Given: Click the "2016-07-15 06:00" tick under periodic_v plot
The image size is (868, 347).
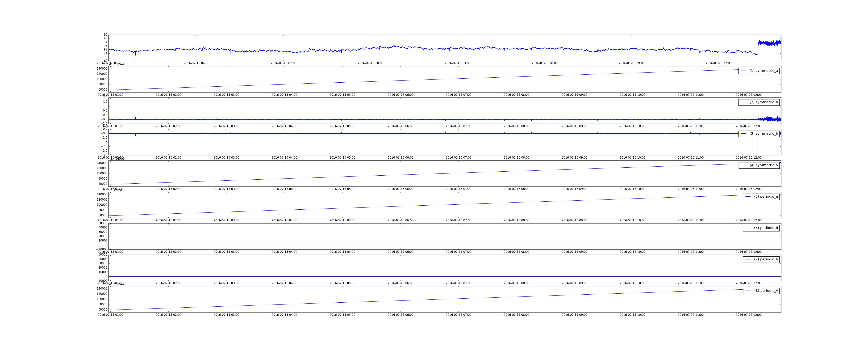Looking at the screenshot, I should tap(400, 315).
